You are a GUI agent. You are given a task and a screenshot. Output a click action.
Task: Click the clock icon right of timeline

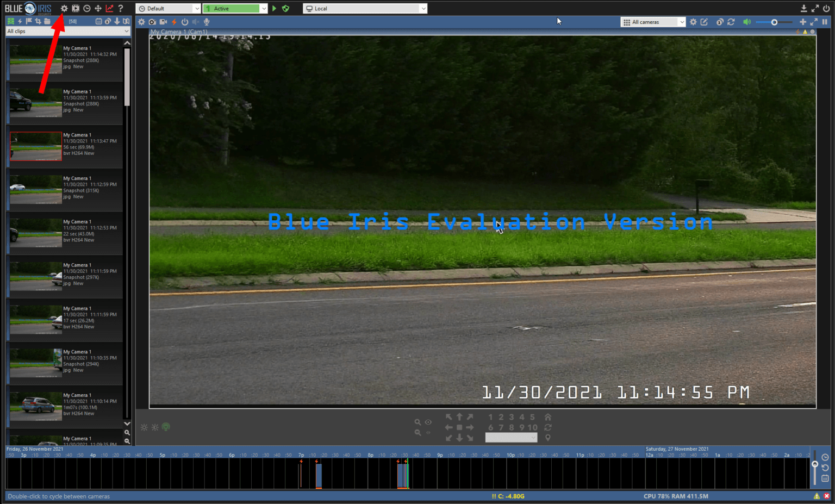pyautogui.click(x=825, y=457)
